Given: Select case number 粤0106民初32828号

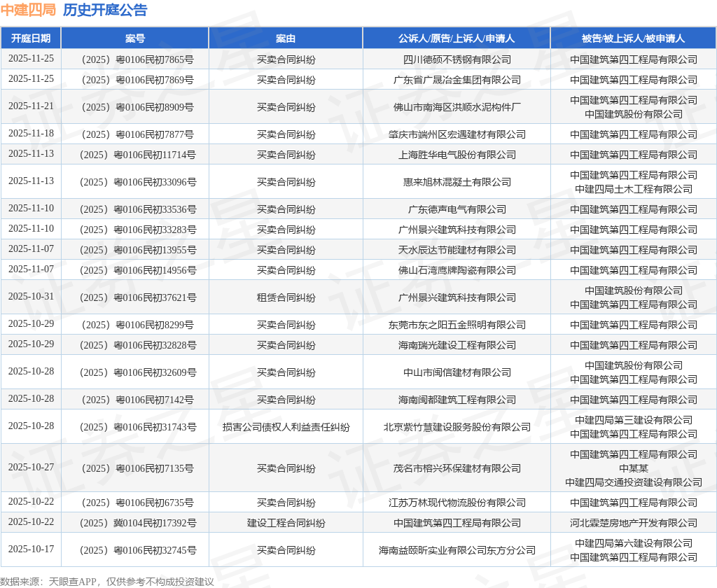Looking at the screenshot, I should 155,345.
